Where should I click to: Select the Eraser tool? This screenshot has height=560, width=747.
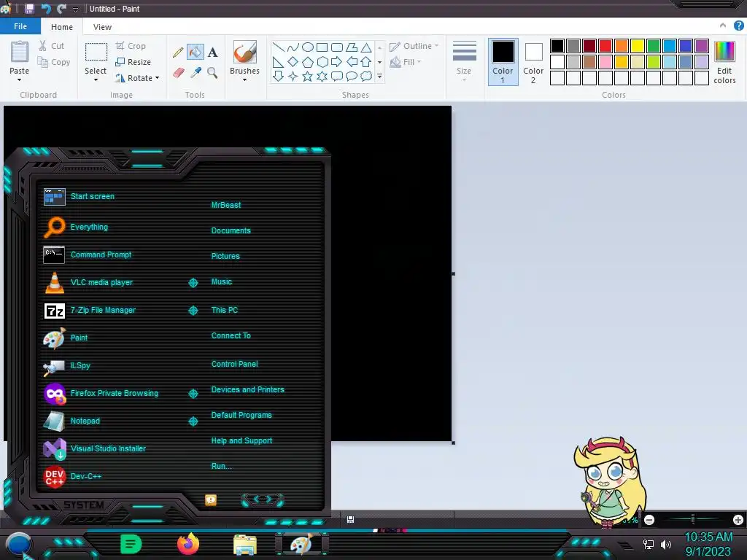[x=178, y=73]
